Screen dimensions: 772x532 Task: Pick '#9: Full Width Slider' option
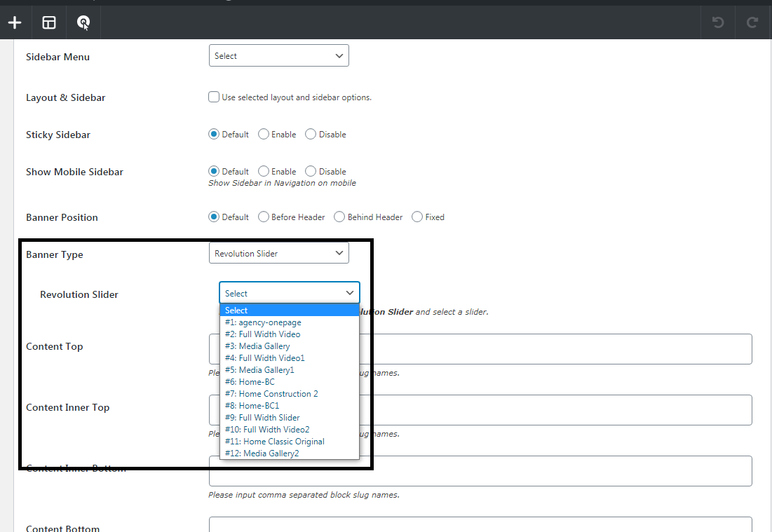click(x=262, y=418)
